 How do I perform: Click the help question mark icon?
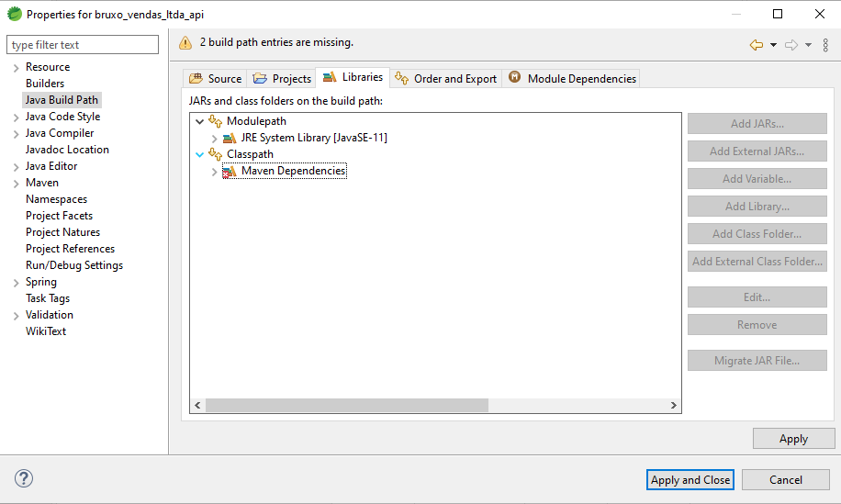coord(24,478)
